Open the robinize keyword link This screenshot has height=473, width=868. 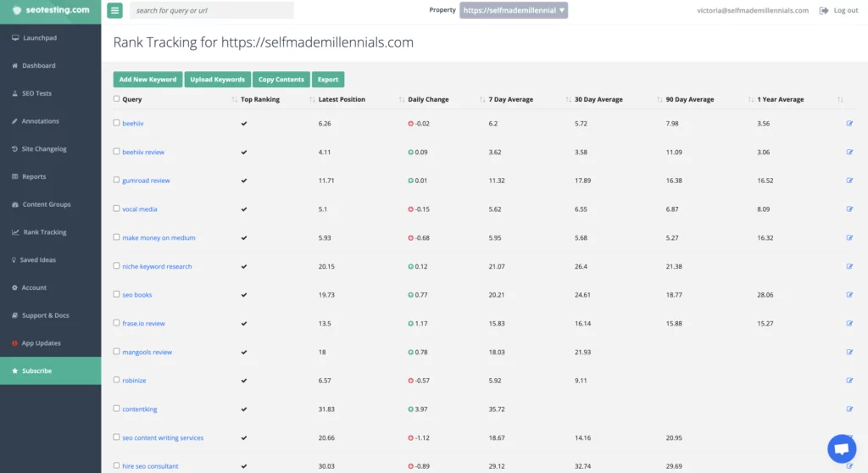pyautogui.click(x=134, y=381)
